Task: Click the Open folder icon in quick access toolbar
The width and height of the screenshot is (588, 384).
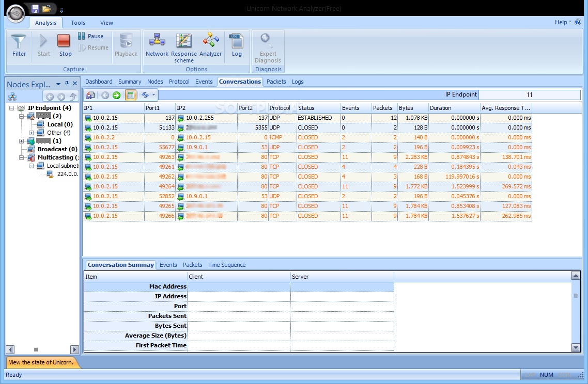Action: [x=47, y=8]
